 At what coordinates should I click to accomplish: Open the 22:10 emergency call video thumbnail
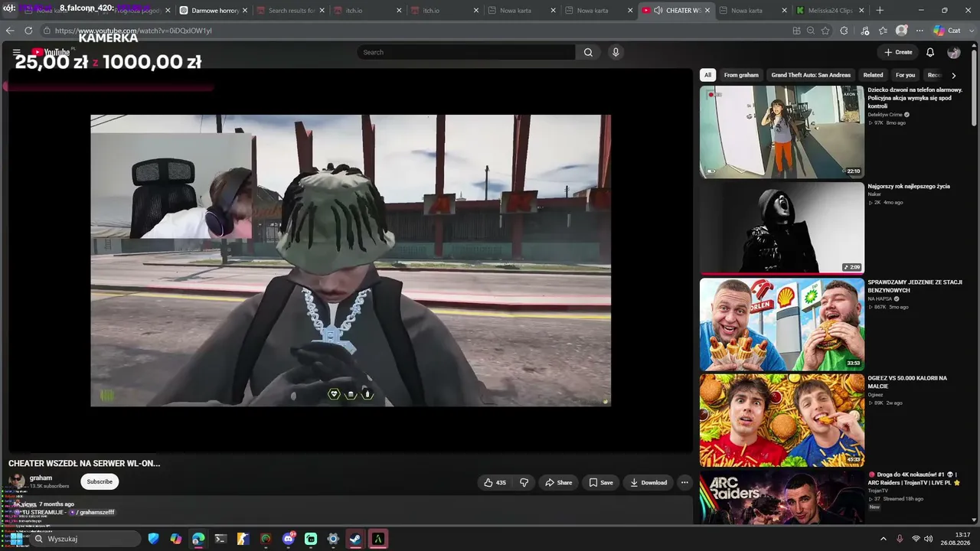pos(782,132)
